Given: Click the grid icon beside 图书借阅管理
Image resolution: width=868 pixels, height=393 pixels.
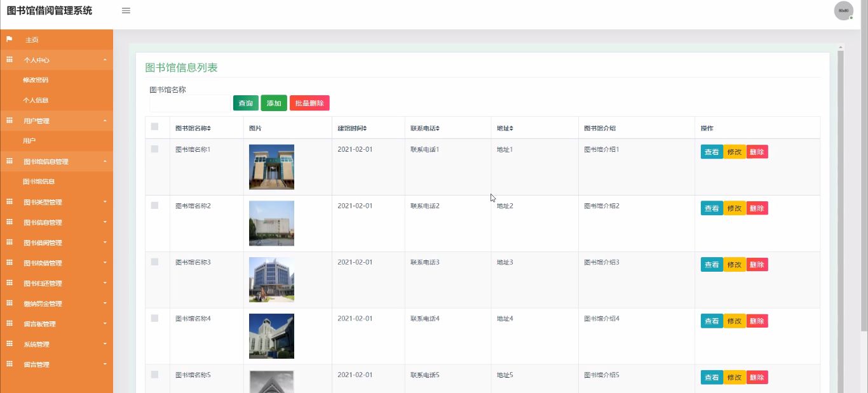Looking at the screenshot, I should [10, 243].
